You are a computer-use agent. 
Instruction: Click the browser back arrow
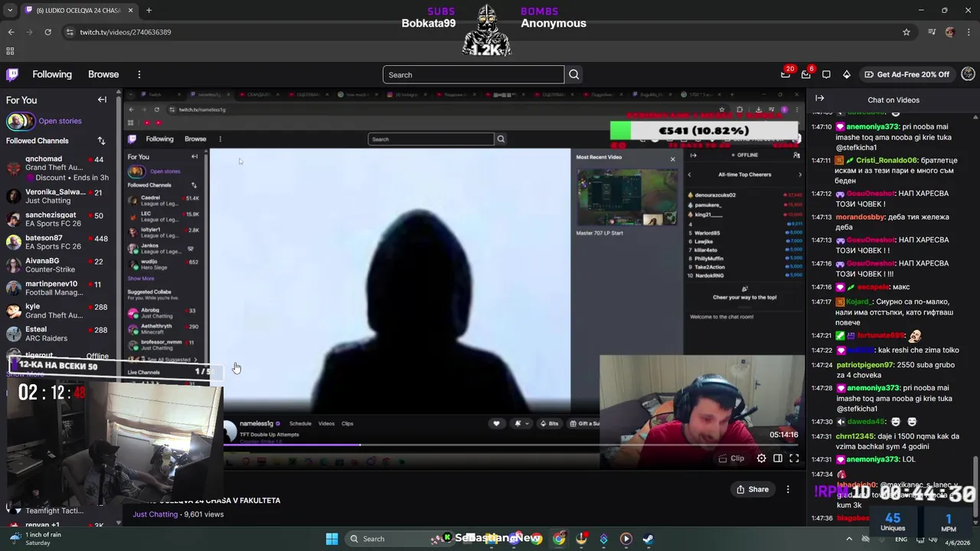pos(11,32)
